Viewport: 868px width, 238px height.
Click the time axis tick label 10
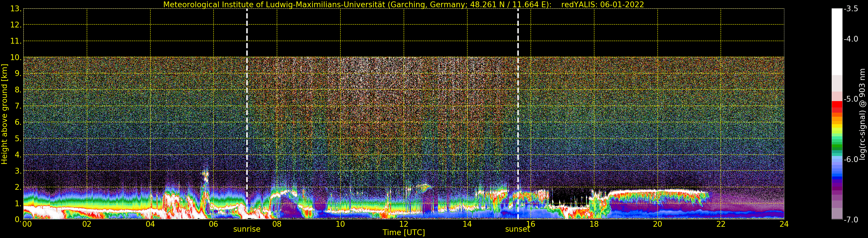pyautogui.click(x=340, y=224)
